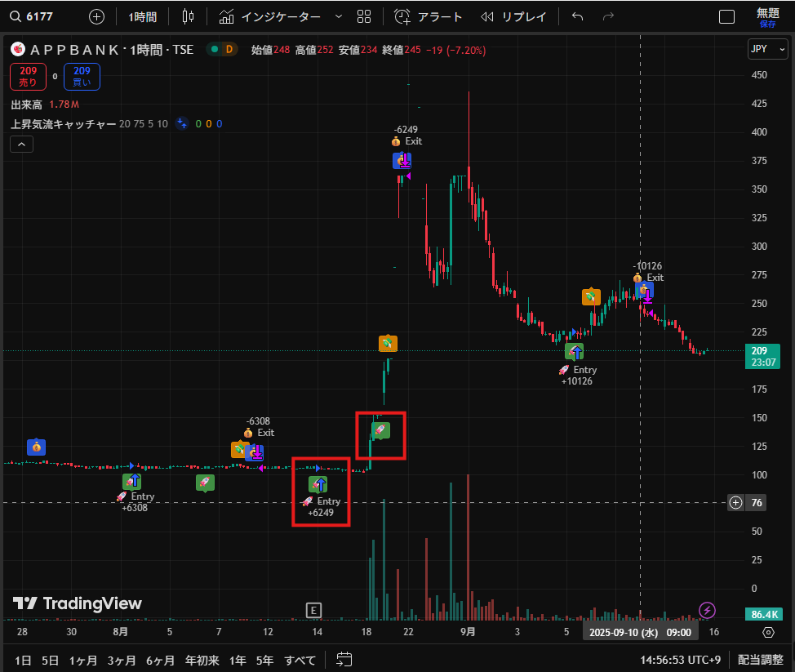Click the APPBANK symbol logo

coord(18,49)
